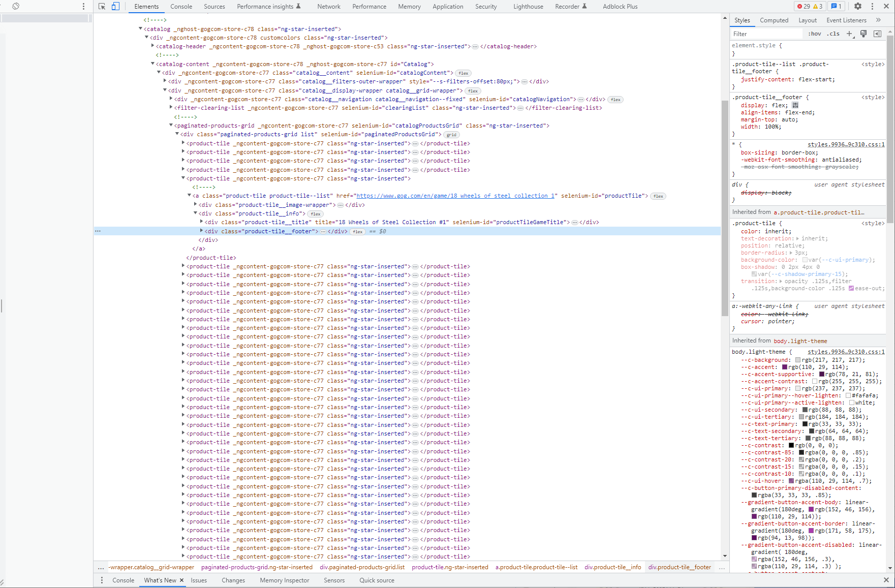
Task: Open the Lighthouse tab
Action: click(528, 7)
